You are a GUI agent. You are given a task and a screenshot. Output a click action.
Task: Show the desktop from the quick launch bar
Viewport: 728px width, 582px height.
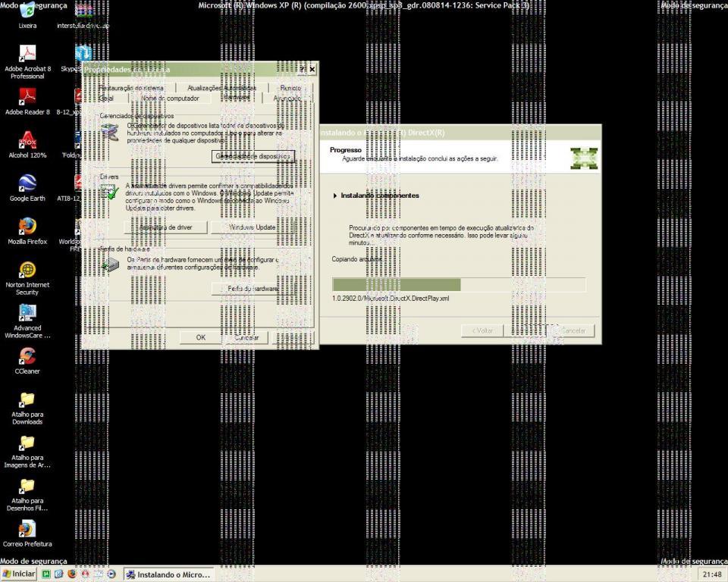[x=98, y=574]
